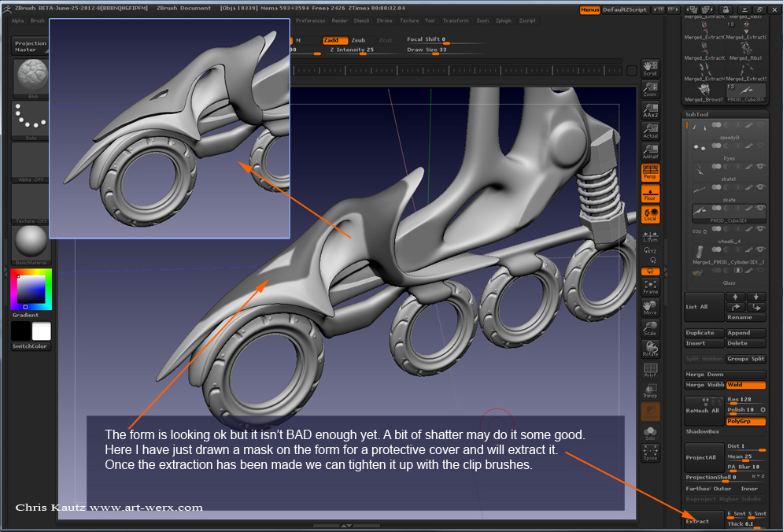This screenshot has width=783, height=532.
Task: Click the Append button
Action: tap(745, 333)
